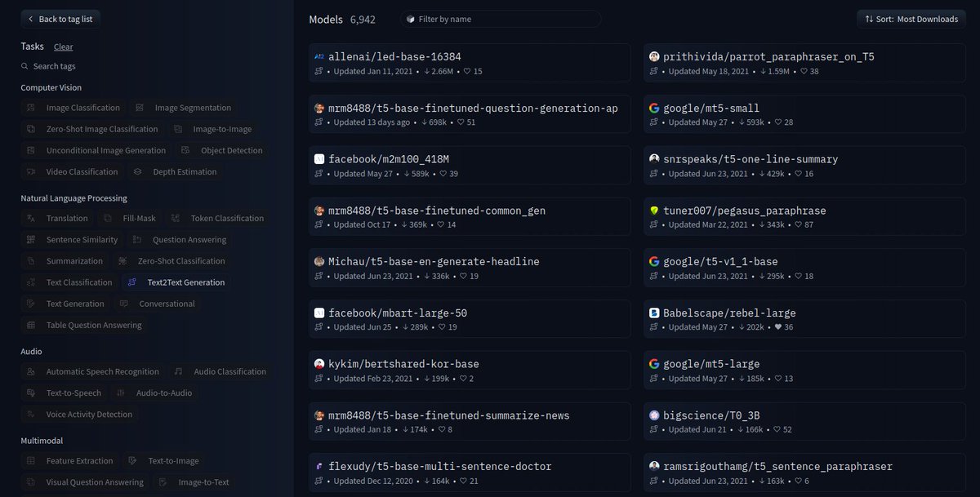Click the Zero-Shot Classification tag icon
This screenshot has width=980, height=497.
[x=122, y=261]
